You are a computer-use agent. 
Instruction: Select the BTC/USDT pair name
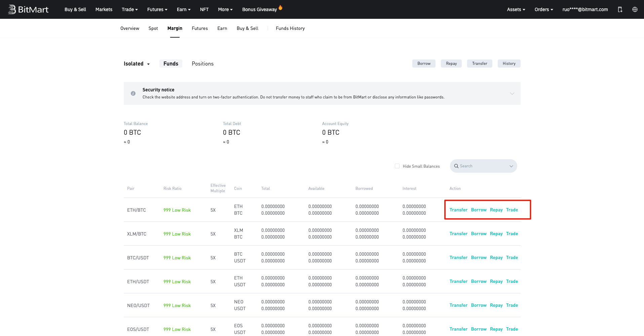coord(138,258)
